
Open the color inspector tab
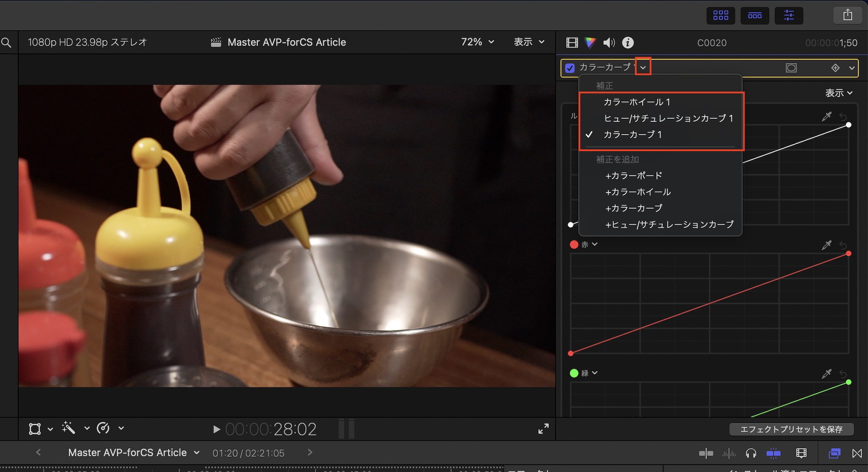[x=590, y=43]
